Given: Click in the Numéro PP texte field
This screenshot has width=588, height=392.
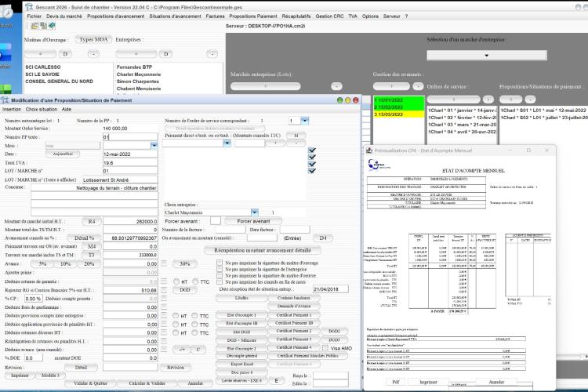Looking at the screenshot, I should click(x=130, y=137).
